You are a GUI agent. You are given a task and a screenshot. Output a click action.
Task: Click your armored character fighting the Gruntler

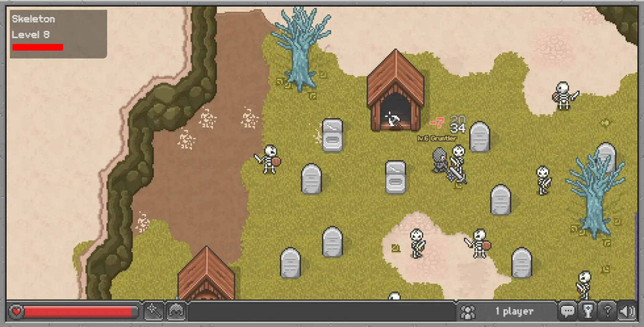pos(440,164)
